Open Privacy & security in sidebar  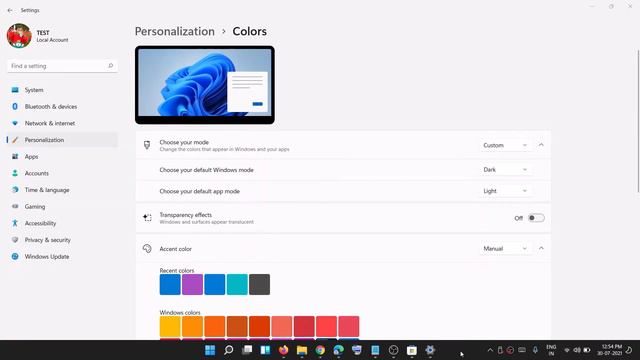(62, 240)
